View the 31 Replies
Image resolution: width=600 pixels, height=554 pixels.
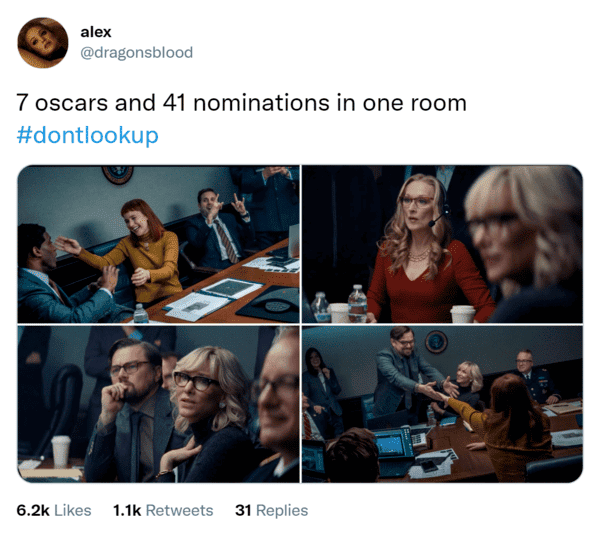[272, 510]
